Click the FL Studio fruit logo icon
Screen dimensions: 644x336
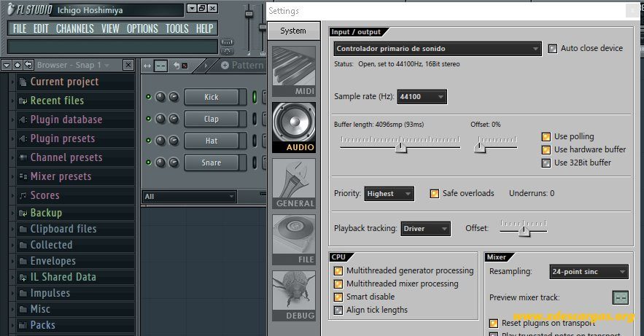point(11,9)
